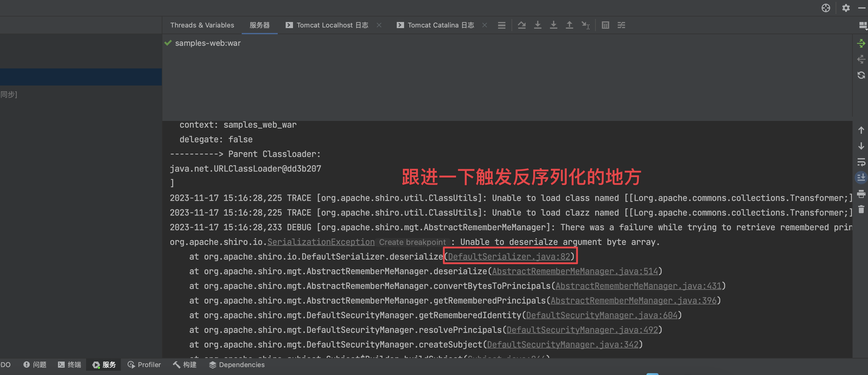
Task: Open the 终端 tool window
Action: click(69, 365)
